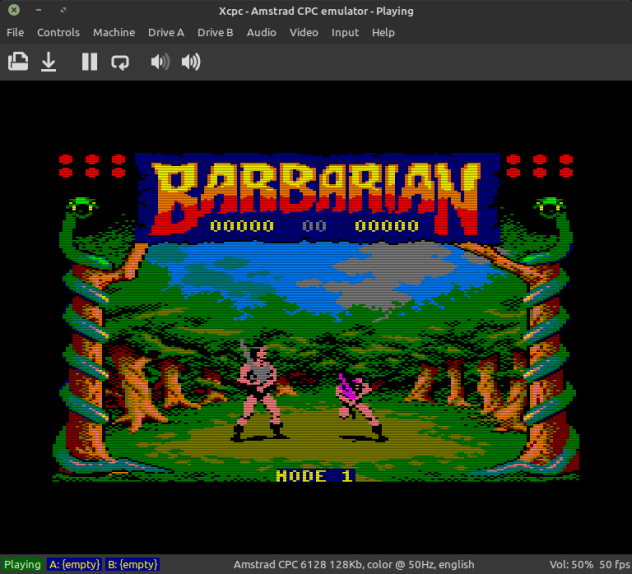This screenshot has width=632, height=574.
Task: Open the Audio menu
Action: pos(262,32)
